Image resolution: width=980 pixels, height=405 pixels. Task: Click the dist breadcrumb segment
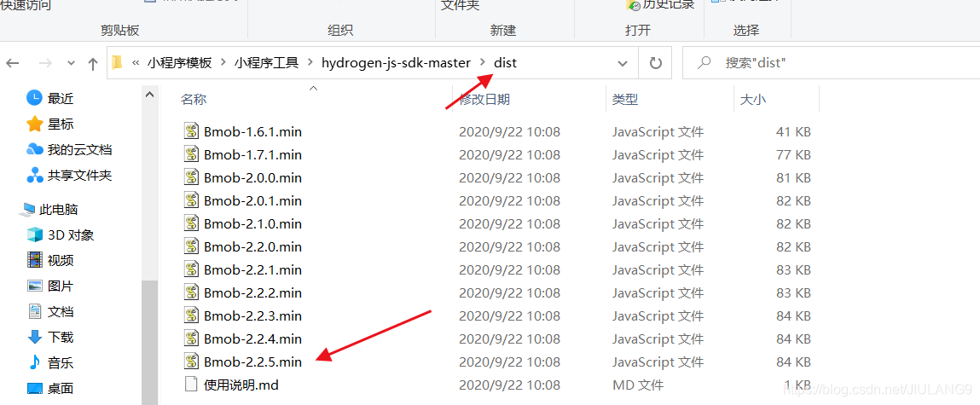pyautogui.click(x=505, y=62)
